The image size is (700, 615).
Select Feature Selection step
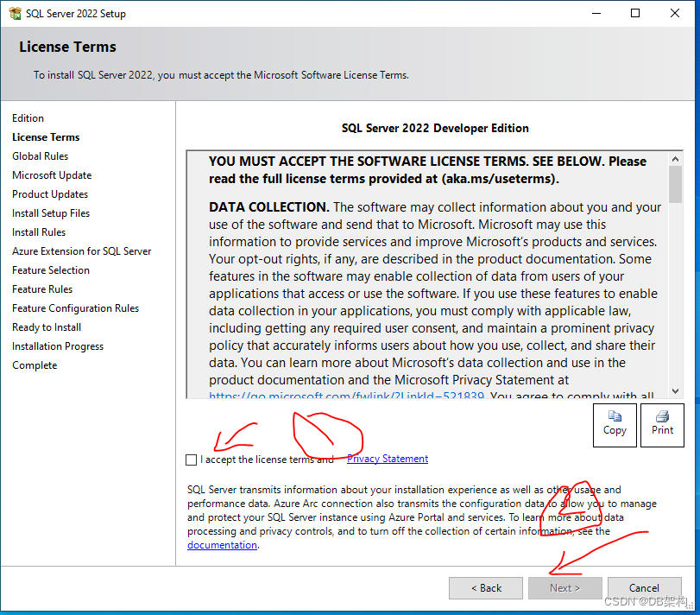(x=50, y=269)
